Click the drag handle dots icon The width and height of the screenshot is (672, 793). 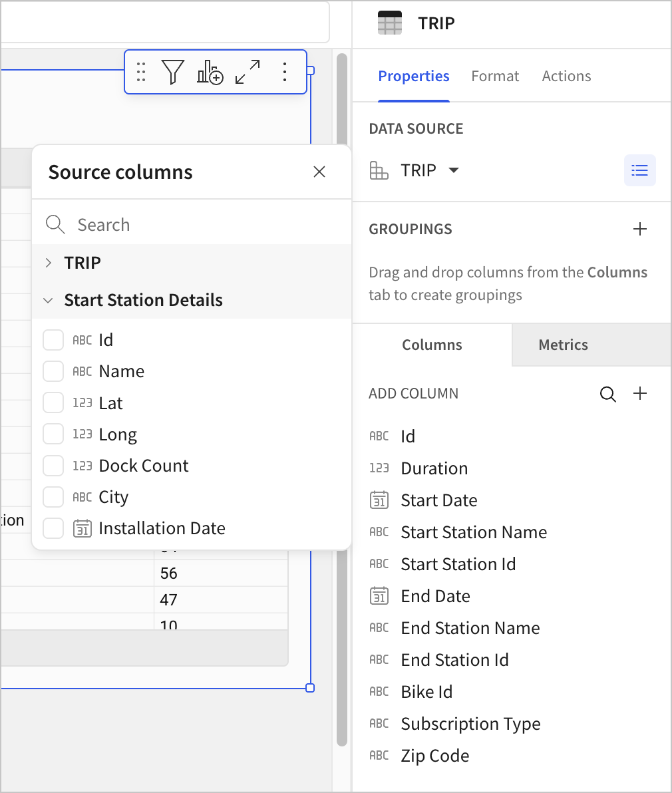point(141,72)
